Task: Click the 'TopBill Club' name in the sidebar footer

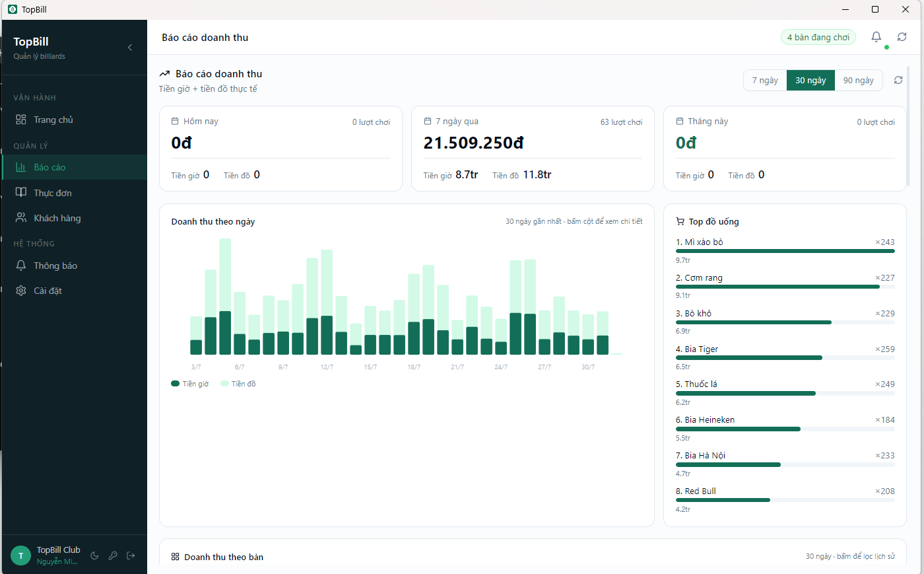Action: (x=59, y=550)
